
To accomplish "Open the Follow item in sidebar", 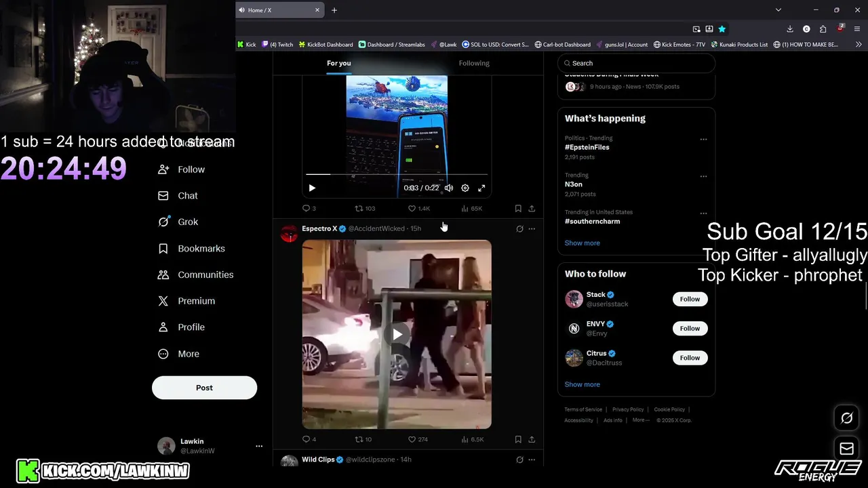I will click(x=181, y=169).
